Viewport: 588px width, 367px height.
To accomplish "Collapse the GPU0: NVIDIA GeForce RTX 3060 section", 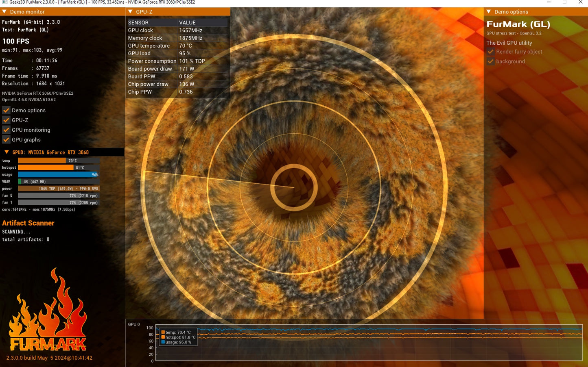I will 7,152.
